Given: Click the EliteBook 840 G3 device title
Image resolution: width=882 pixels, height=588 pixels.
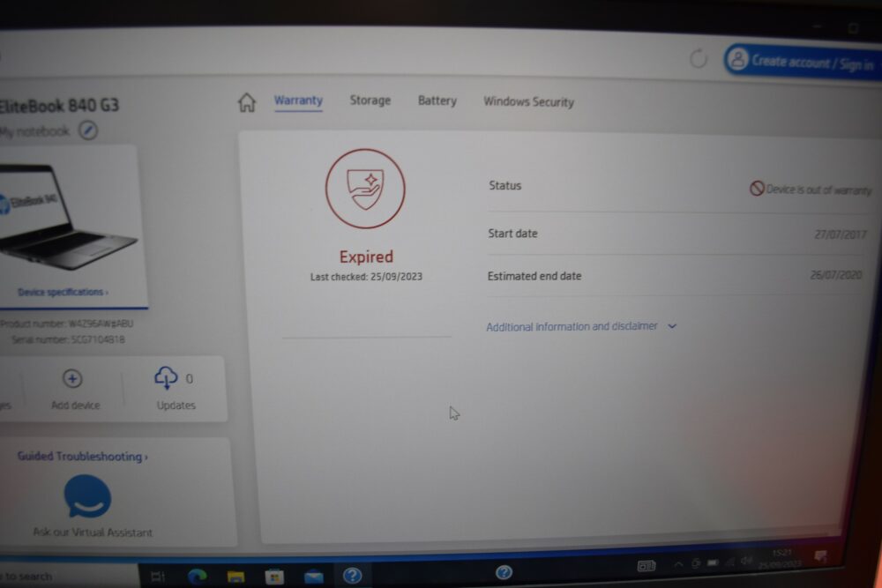Looking at the screenshot, I should click(58, 105).
